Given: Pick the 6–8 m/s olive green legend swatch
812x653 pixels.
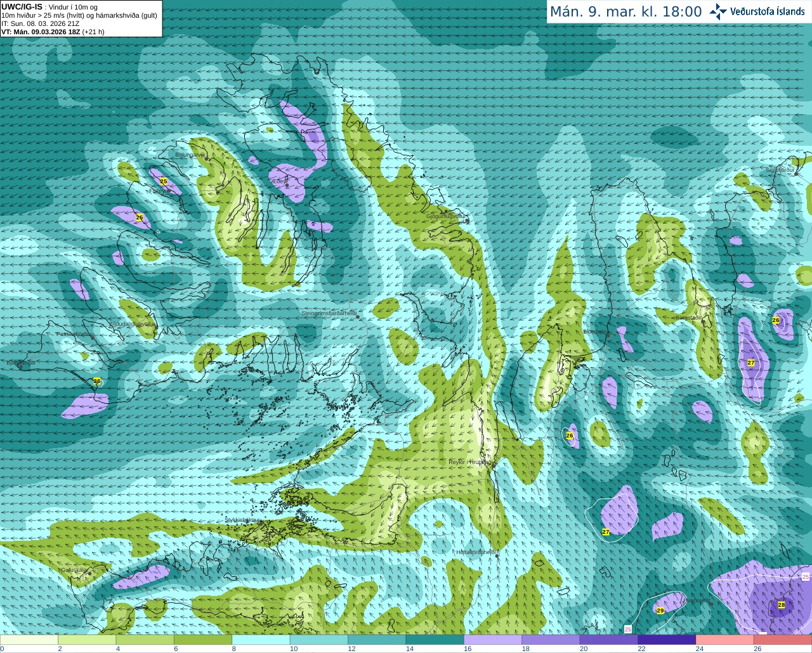Looking at the screenshot, I should pos(203,640).
